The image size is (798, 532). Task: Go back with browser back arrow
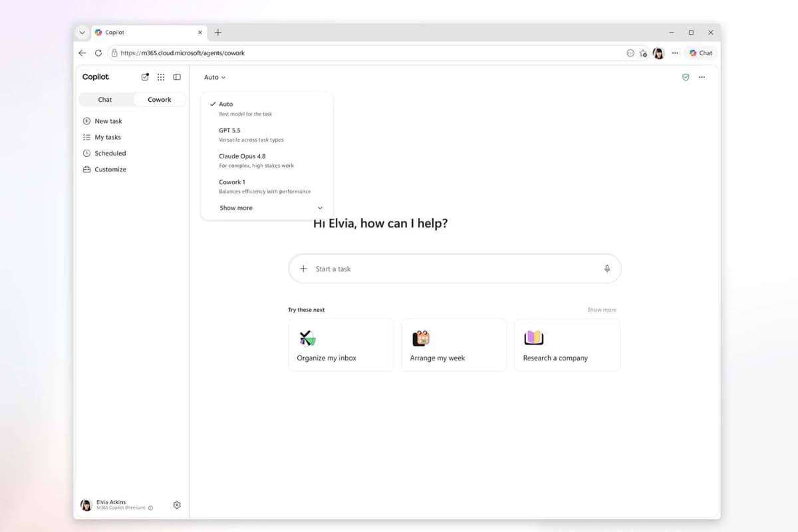(x=82, y=53)
